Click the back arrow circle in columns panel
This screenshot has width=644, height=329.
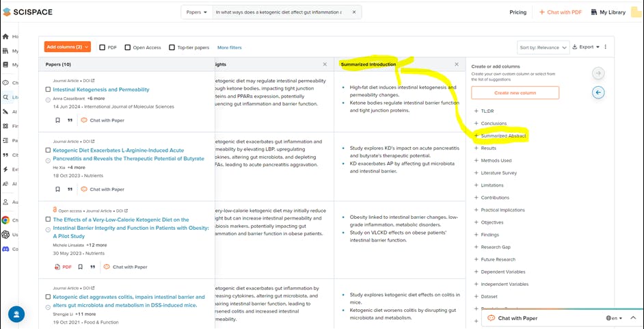[598, 92]
